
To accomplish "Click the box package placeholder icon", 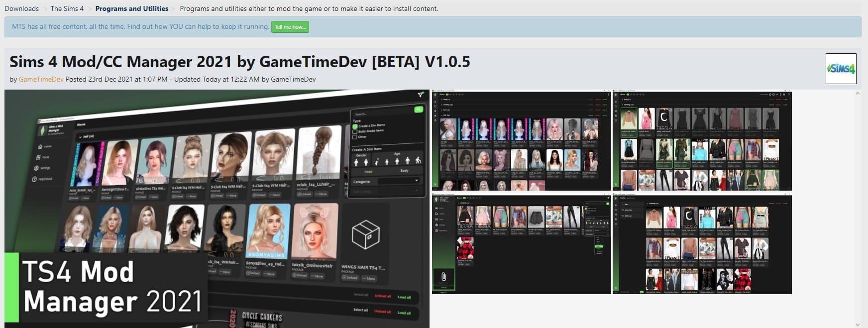I will [x=365, y=235].
